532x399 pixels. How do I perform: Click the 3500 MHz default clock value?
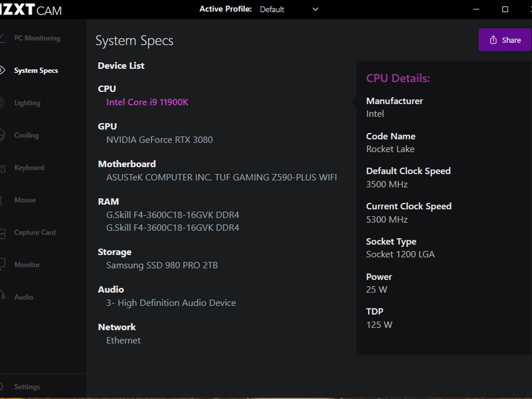[387, 184]
